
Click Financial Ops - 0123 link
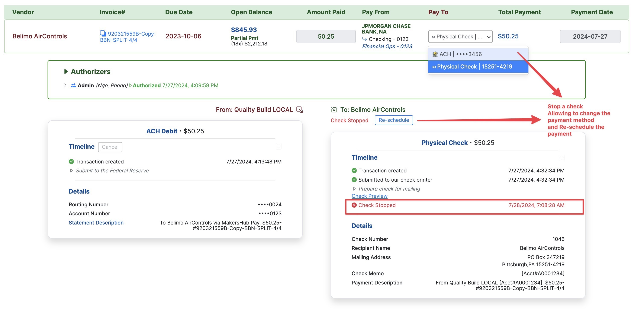[387, 47]
